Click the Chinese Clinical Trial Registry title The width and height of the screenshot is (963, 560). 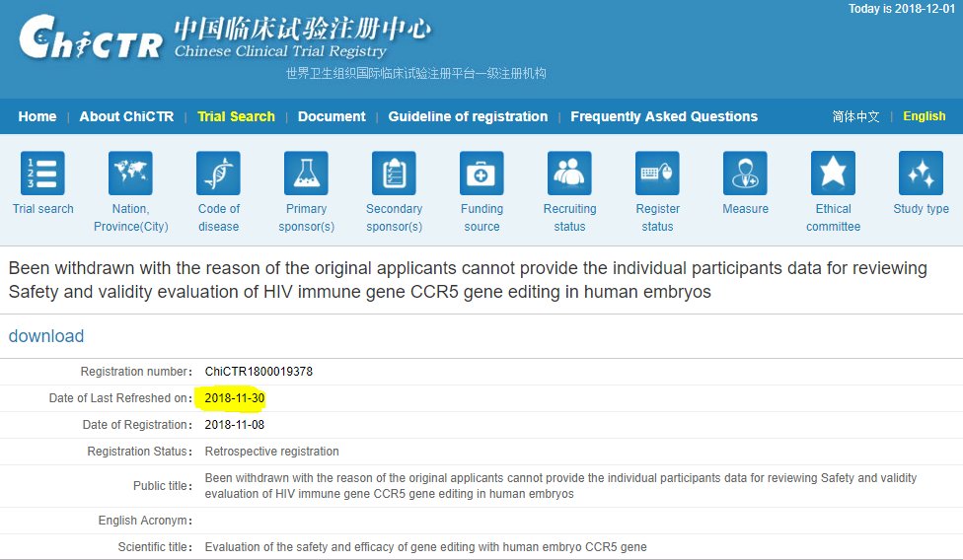pyautogui.click(x=280, y=51)
